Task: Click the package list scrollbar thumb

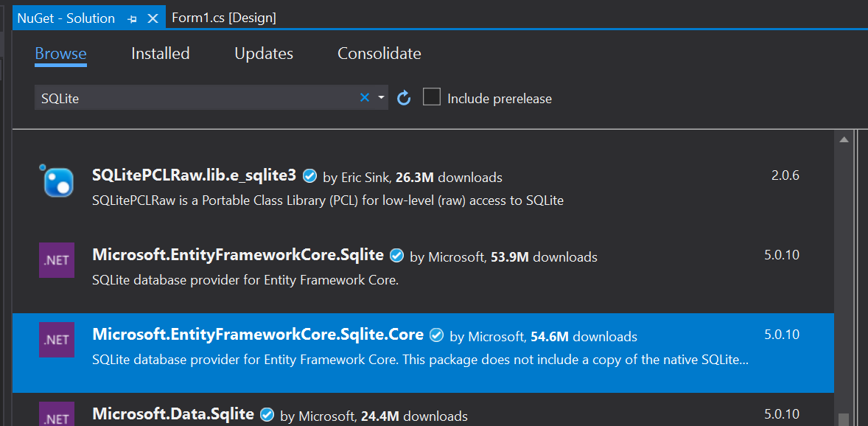Action: click(844, 419)
